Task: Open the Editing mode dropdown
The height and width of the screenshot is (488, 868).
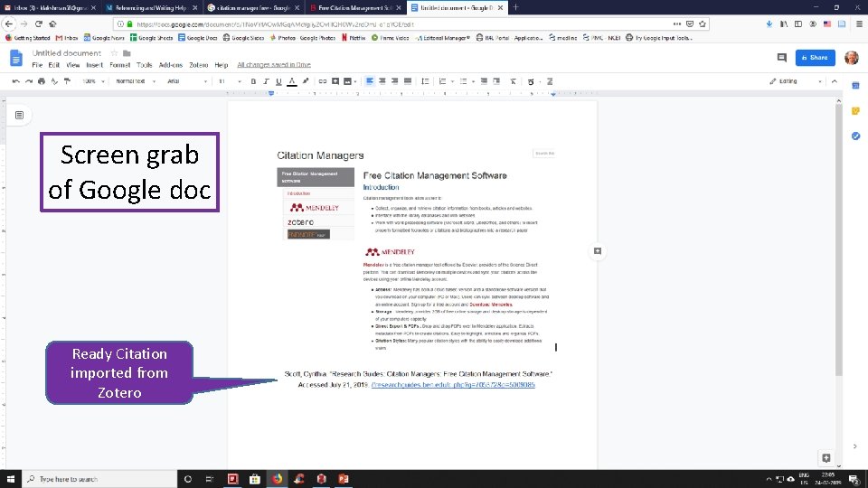Action: coord(788,81)
